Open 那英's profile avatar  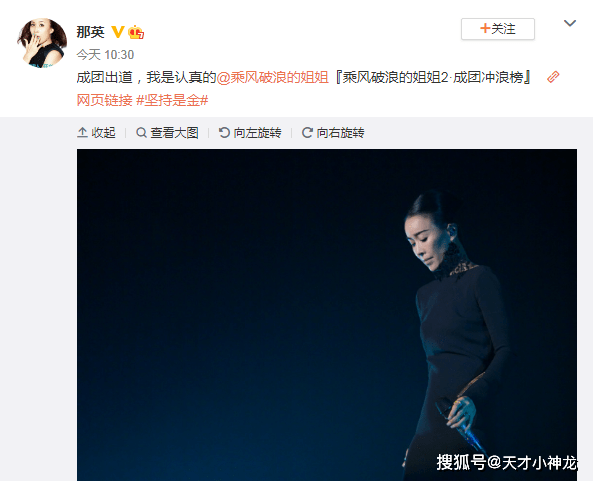coord(42,43)
